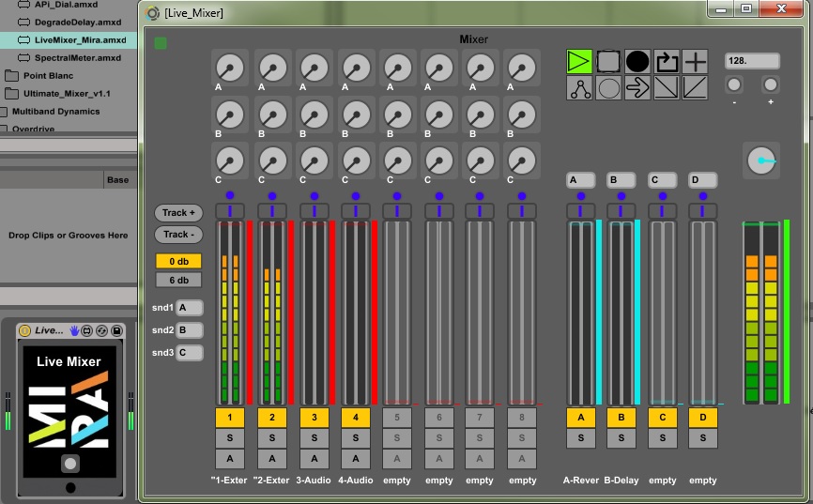
Task: Click the track 1 volume fader
Action: click(x=230, y=310)
